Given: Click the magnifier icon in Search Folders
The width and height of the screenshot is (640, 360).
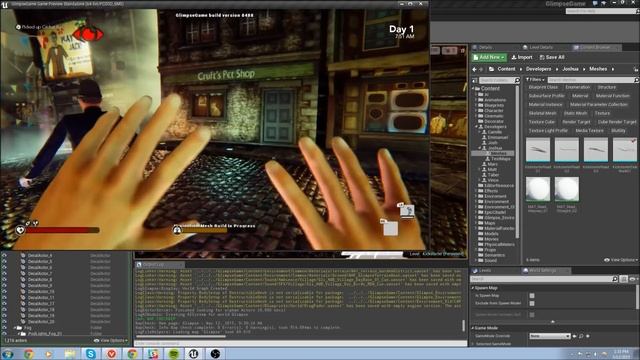Looking at the screenshot, I should tap(517, 80).
